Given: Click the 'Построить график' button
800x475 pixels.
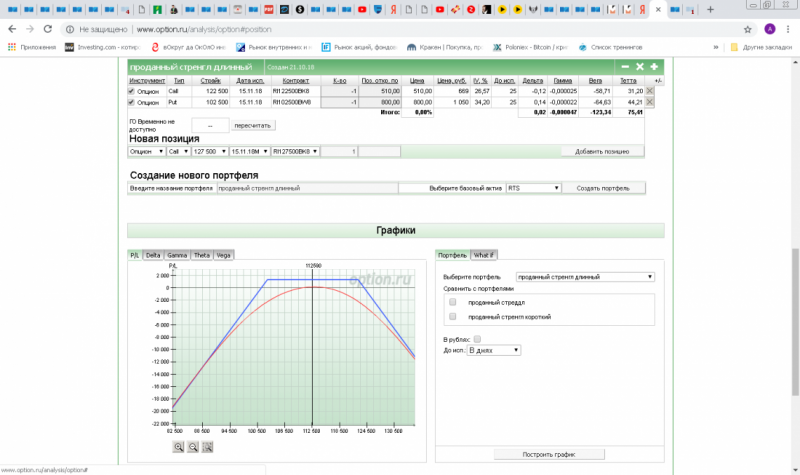Looking at the screenshot, I should click(549, 454).
